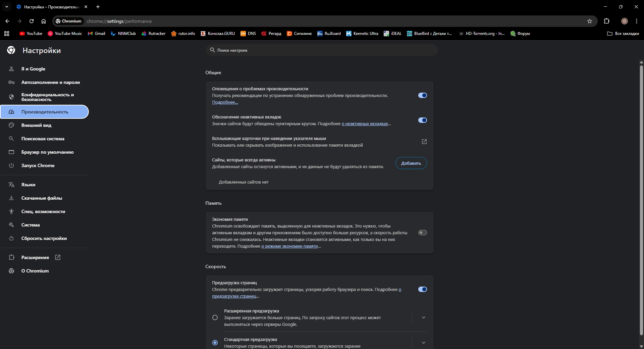Bookmark this page with the star icon
This screenshot has width=644, height=349.
click(x=590, y=21)
